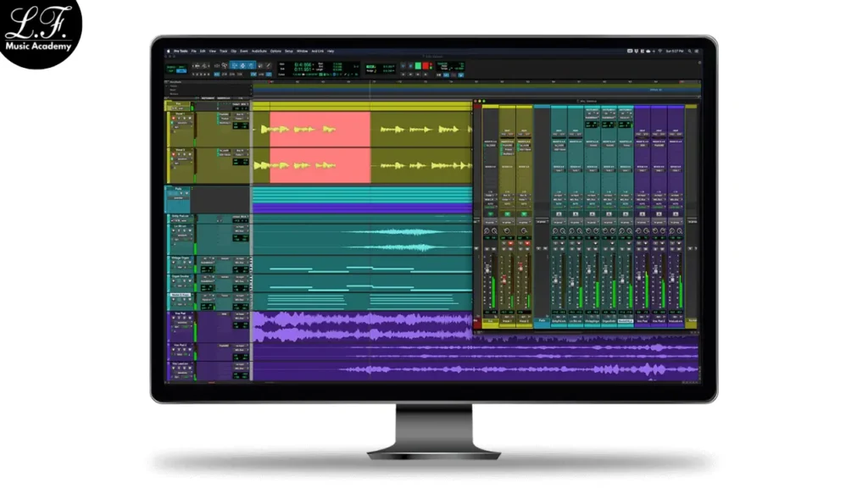The height and width of the screenshot is (488, 868).
Task: Click the Wi-Fi icon in macOS menu bar
Action: point(660,52)
